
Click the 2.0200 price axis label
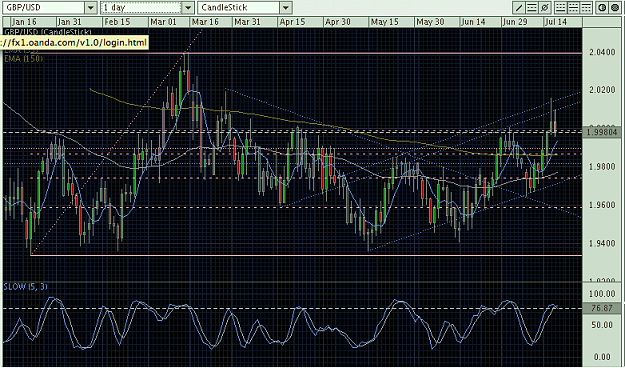pos(602,90)
